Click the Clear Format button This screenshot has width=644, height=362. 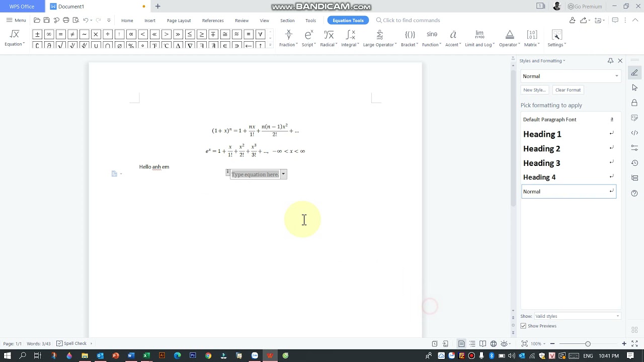click(x=568, y=90)
